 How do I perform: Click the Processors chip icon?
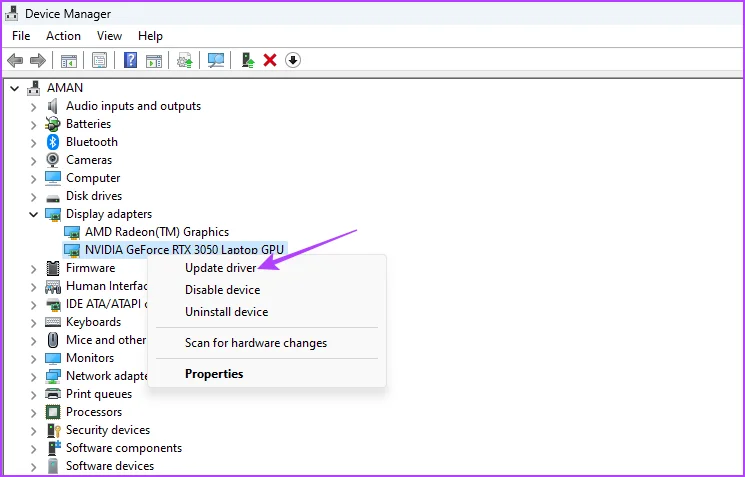click(x=53, y=411)
